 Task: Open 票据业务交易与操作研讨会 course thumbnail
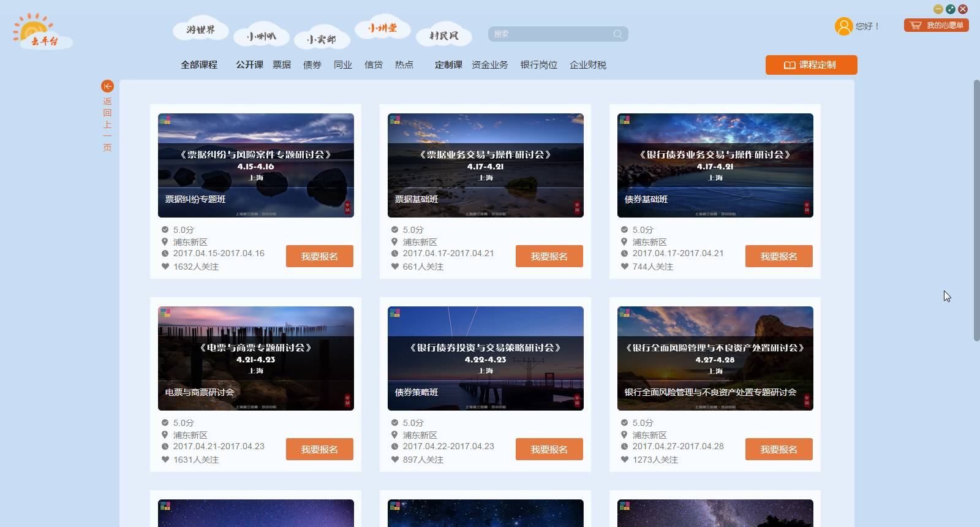click(486, 165)
